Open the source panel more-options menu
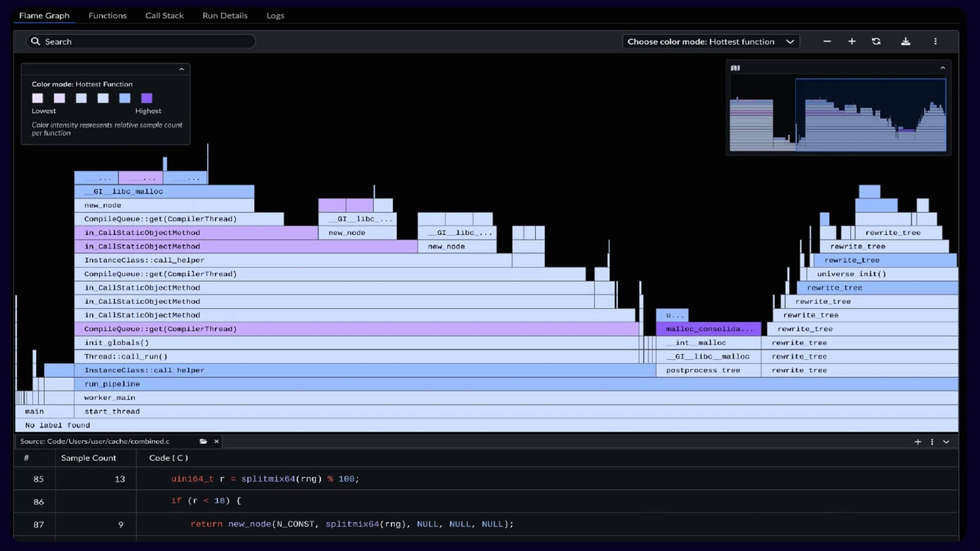The width and height of the screenshot is (980, 551). point(932,442)
